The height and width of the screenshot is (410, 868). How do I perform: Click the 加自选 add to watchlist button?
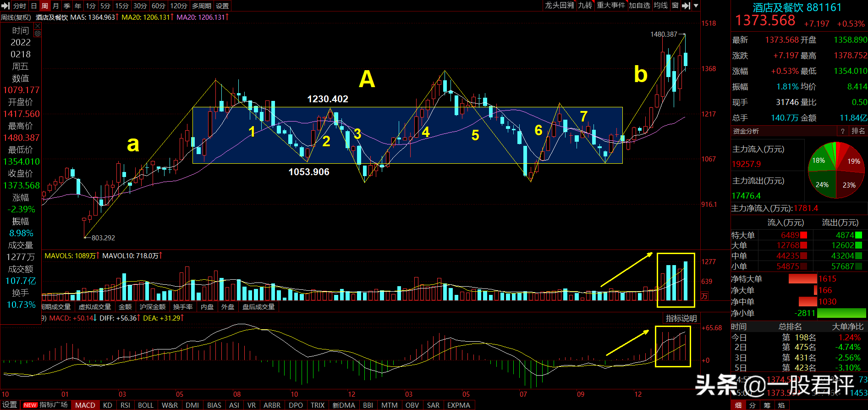point(639,6)
